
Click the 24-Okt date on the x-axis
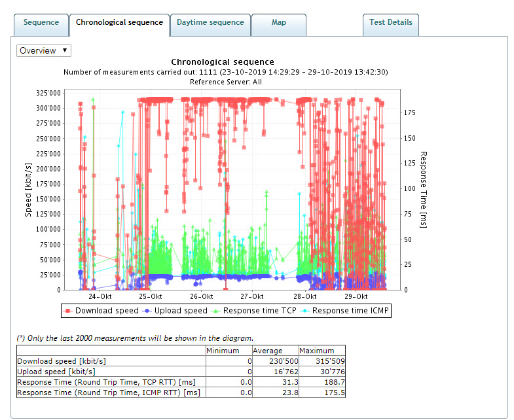[100, 296]
